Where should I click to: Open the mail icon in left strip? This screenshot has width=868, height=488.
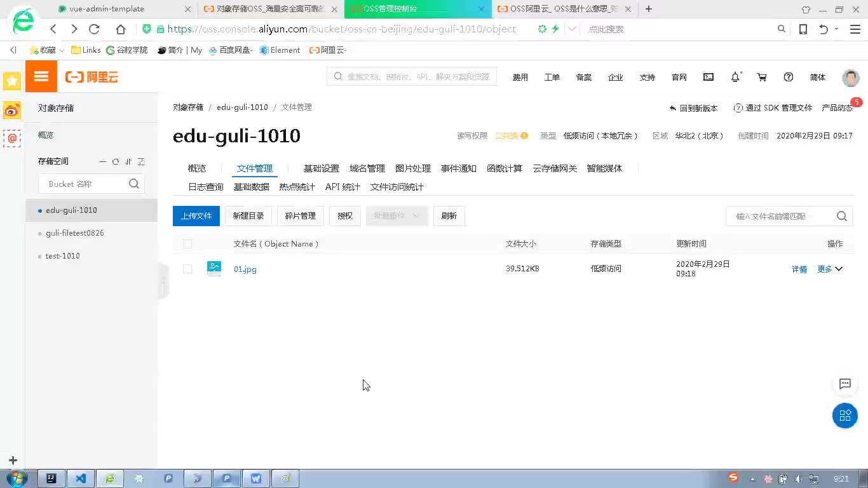[12, 138]
